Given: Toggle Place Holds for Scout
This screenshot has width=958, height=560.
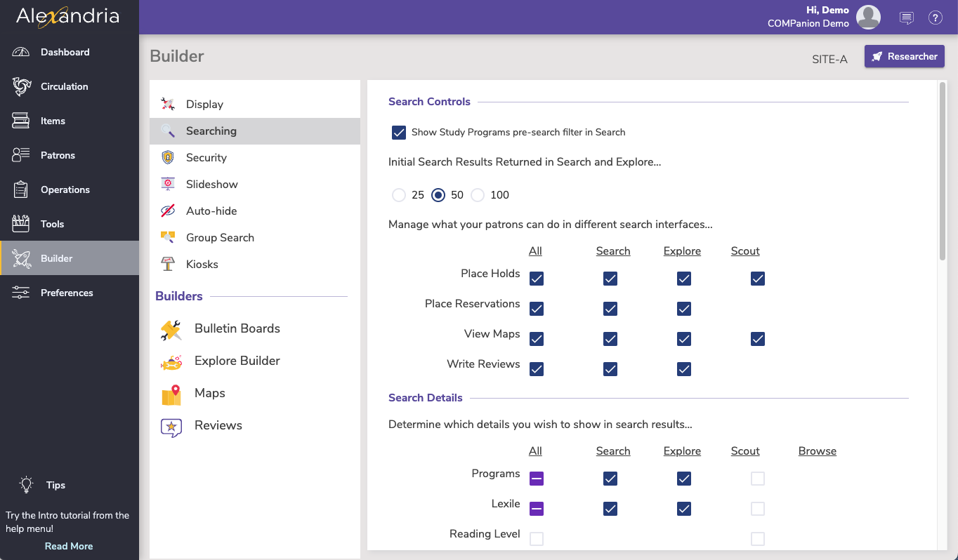Looking at the screenshot, I should 757,279.
